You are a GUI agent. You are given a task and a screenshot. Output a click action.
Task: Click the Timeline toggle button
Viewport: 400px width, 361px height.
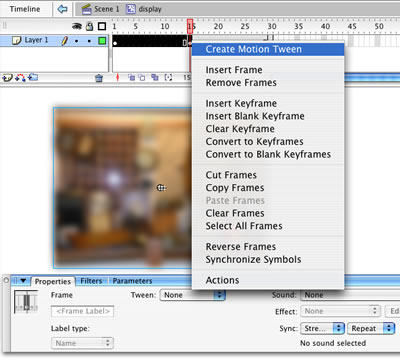point(25,9)
